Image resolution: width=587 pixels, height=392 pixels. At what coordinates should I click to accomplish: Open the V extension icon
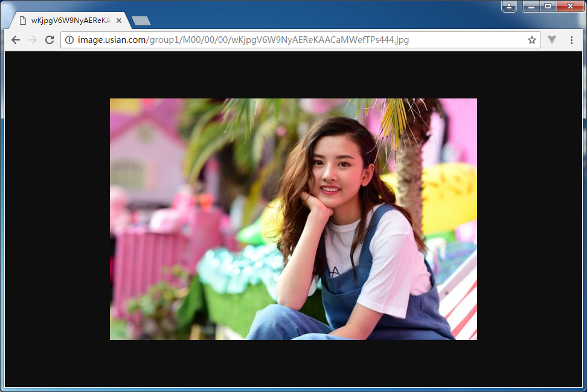click(552, 39)
